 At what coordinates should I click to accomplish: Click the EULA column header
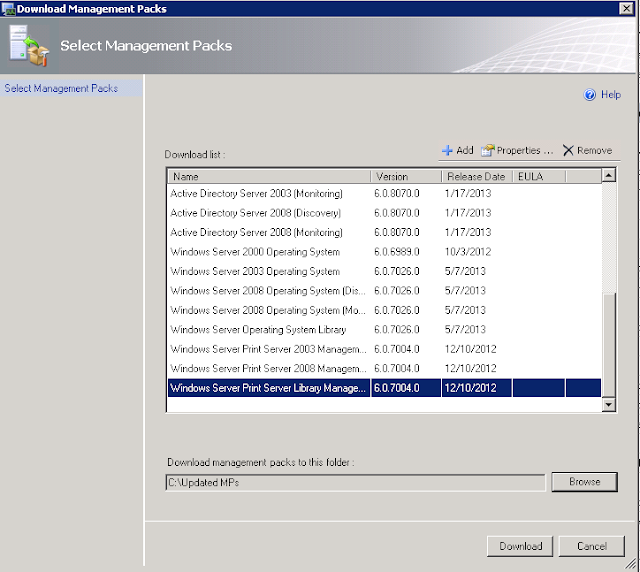[x=539, y=176]
